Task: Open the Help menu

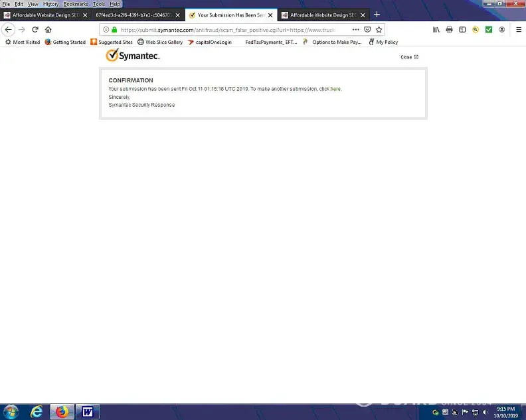Action: [x=114, y=4]
